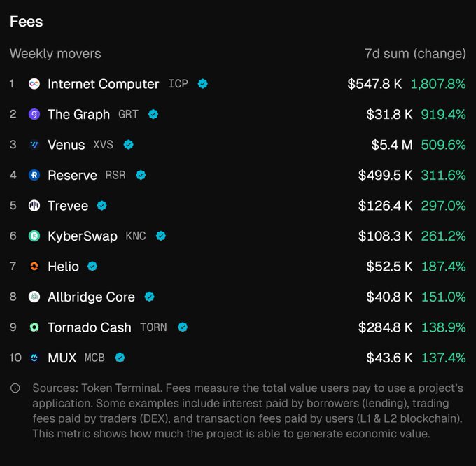Click the Venus $5.4 M fee value

coord(391,145)
